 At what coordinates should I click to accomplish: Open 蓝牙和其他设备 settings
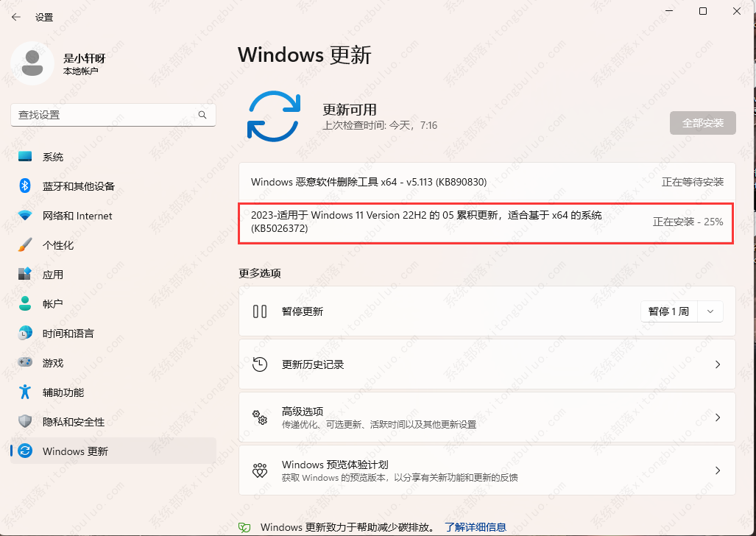(x=113, y=186)
